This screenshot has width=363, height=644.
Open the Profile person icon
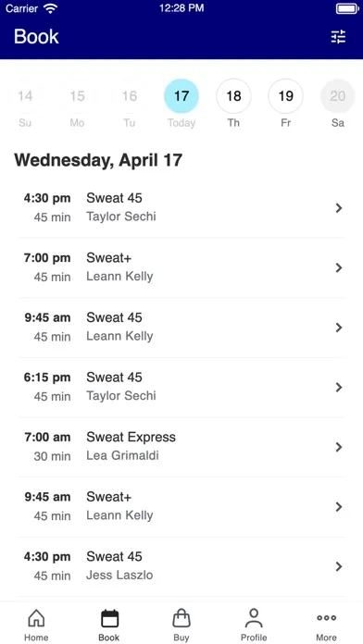click(x=254, y=618)
